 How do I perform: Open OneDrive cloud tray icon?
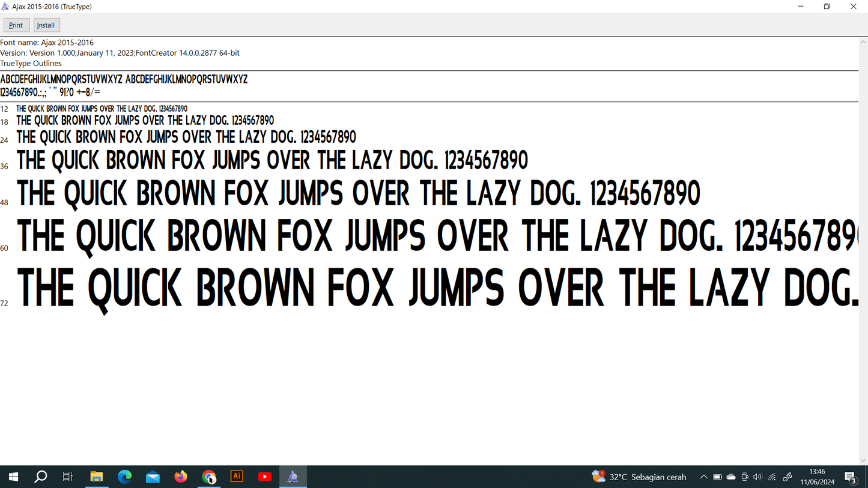click(x=731, y=477)
